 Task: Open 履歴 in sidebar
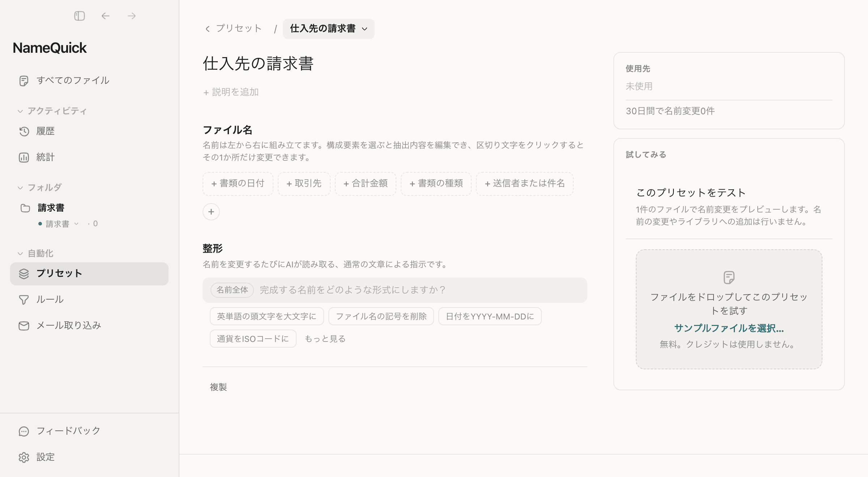[89, 131]
